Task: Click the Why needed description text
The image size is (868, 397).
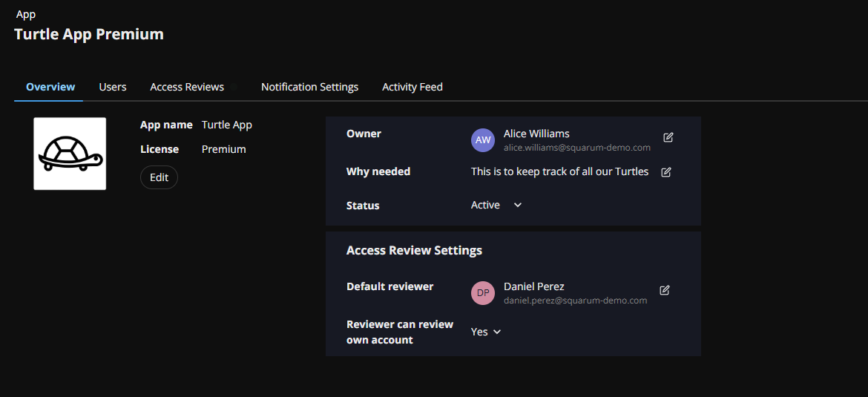Action: point(559,171)
